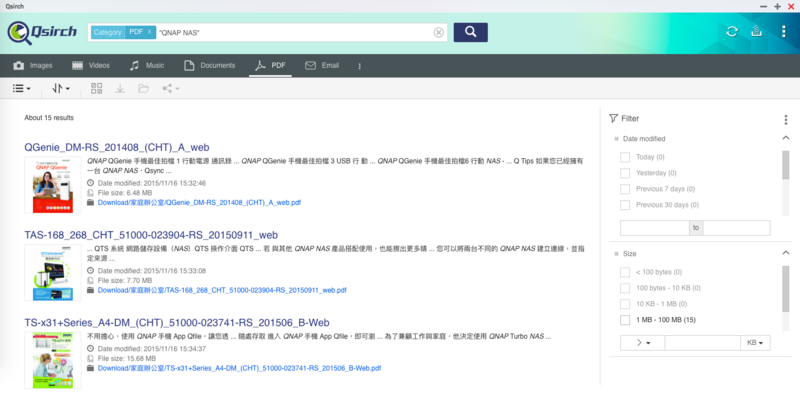The width and height of the screenshot is (800, 403).
Task: Open the TS-x31+Series file path link
Action: 239,368
